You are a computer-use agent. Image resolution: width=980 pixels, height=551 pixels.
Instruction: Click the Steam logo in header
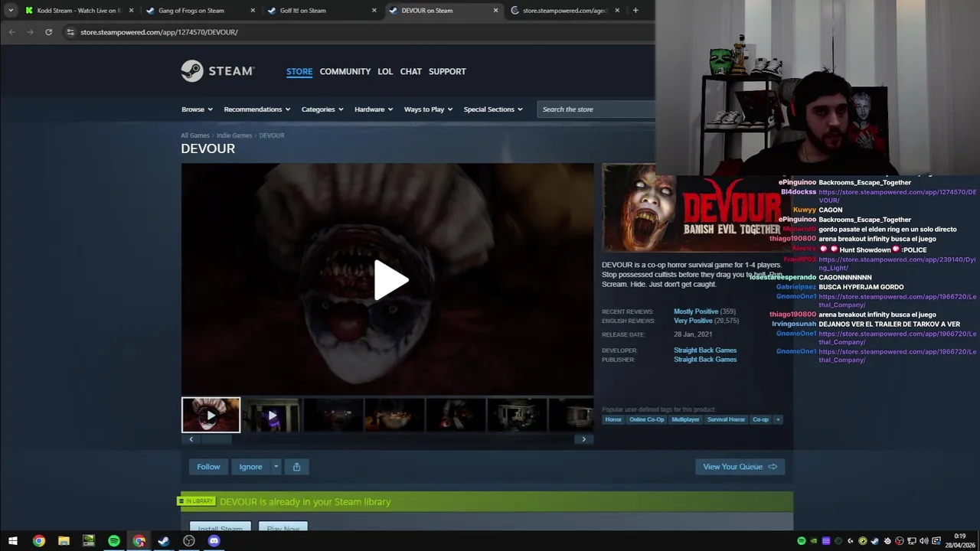217,71
